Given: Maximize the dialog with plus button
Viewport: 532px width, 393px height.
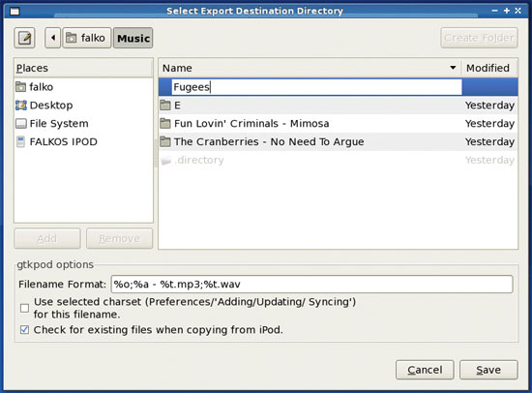Looking at the screenshot, I should click(507, 11).
